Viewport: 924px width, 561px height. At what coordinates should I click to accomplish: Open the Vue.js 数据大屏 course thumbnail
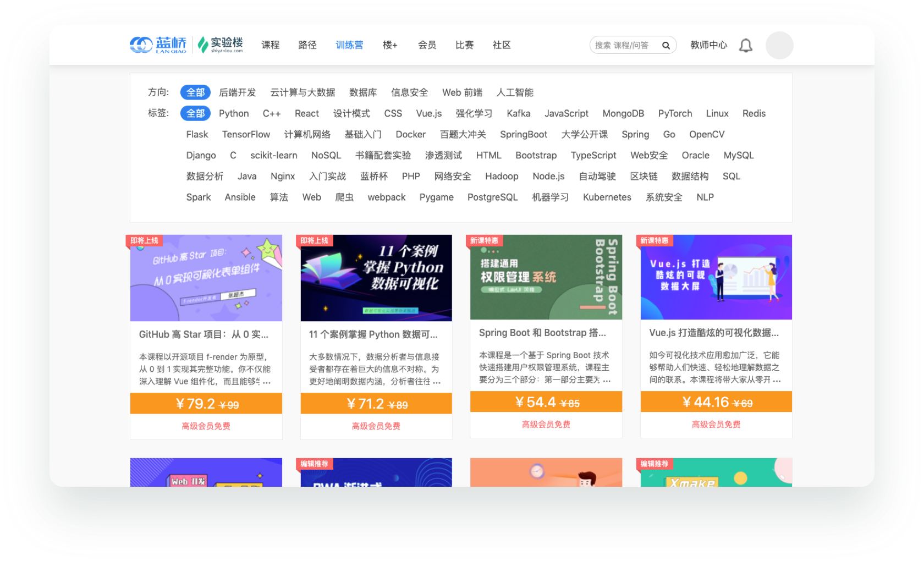(716, 277)
